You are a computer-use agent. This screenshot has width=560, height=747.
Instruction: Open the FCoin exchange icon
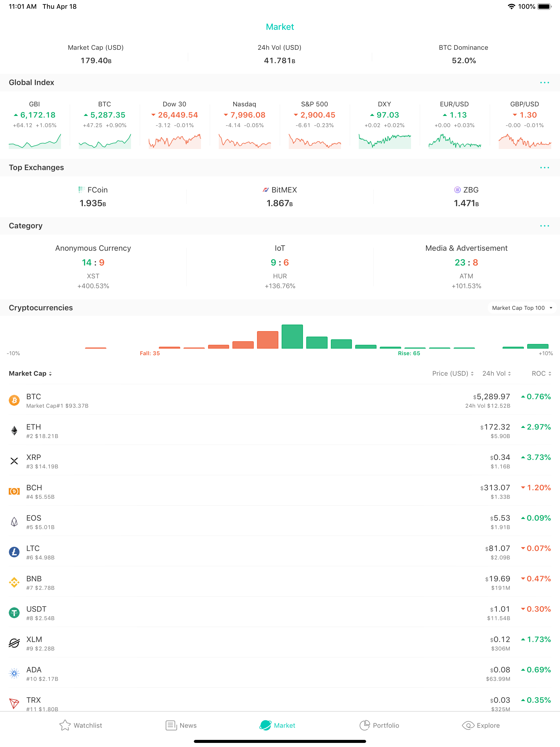(81, 190)
